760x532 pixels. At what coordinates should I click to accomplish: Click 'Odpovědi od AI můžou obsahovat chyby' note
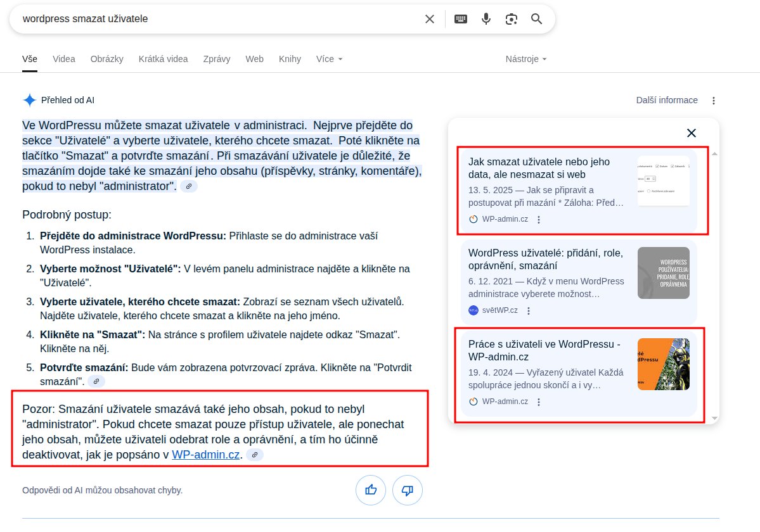tap(102, 490)
